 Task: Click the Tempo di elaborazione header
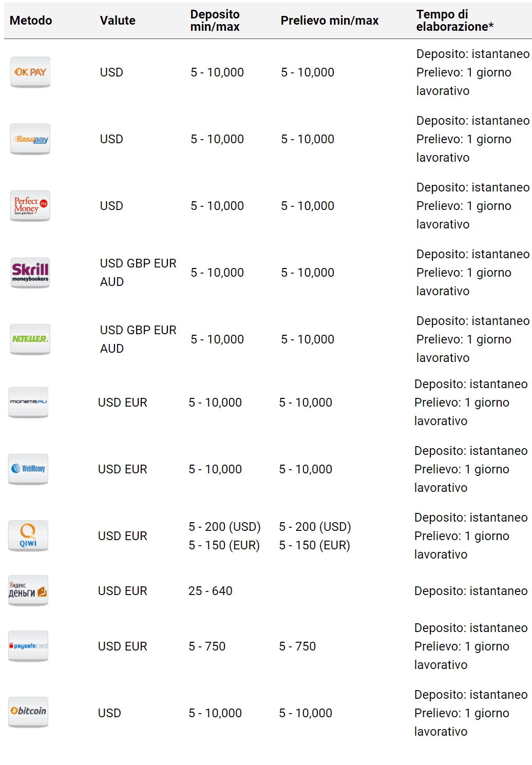(454, 21)
